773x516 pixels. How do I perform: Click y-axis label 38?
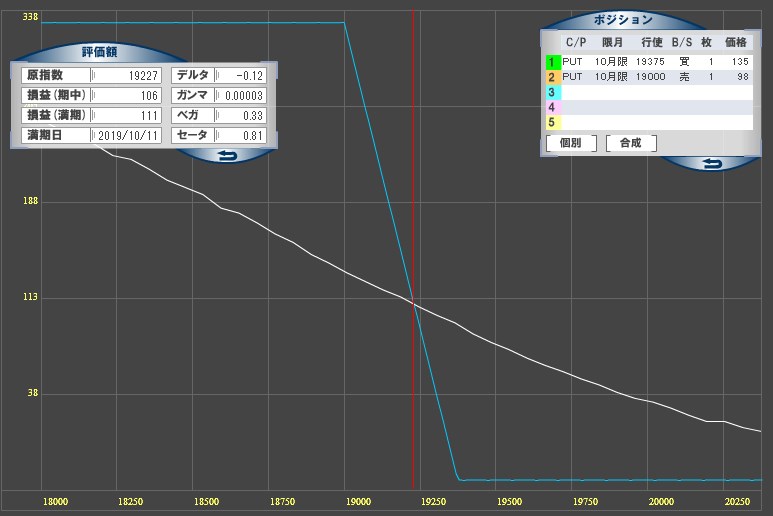point(33,393)
